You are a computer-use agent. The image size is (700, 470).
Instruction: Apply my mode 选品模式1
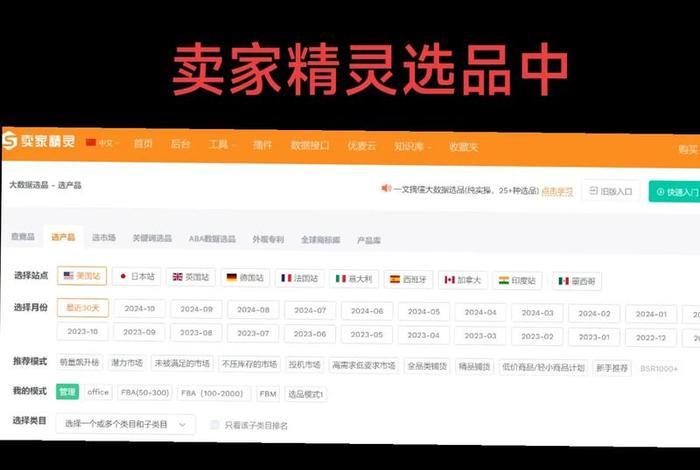coord(305,395)
